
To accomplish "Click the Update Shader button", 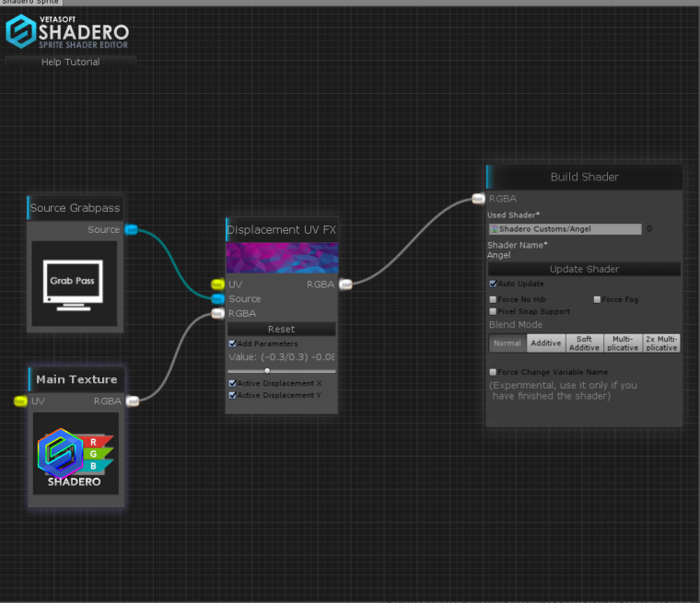I will 584,269.
